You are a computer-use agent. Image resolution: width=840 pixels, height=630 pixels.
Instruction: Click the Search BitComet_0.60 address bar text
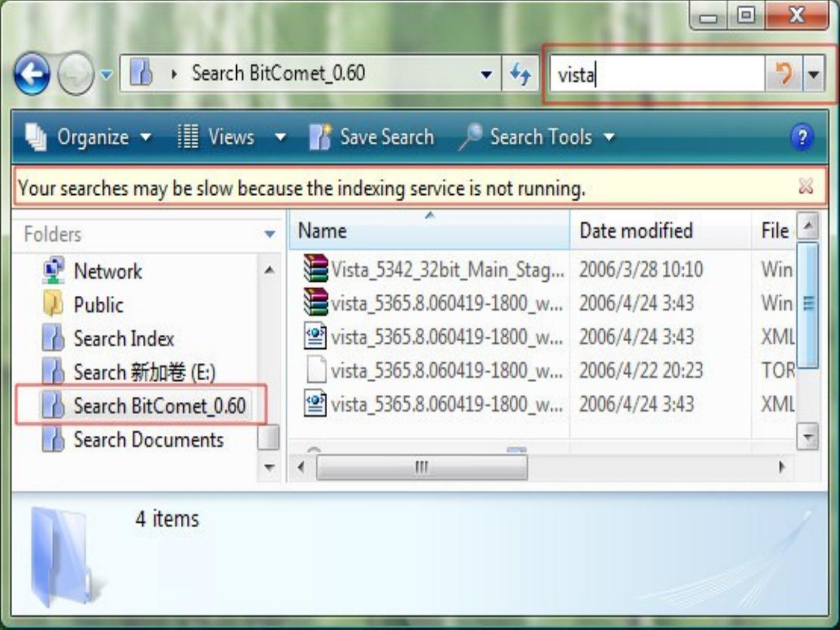pos(278,73)
